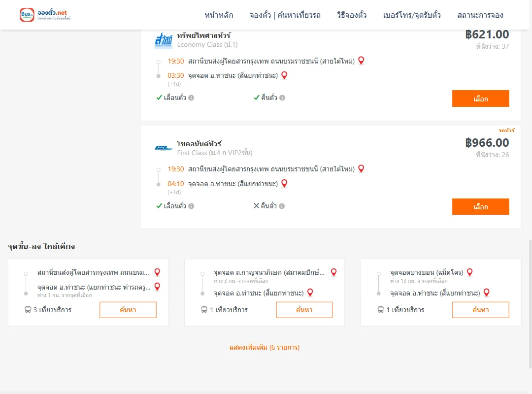Click the โชคอนันต์ทัวร์ operator name
This screenshot has width=532, height=394.
tap(199, 143)
